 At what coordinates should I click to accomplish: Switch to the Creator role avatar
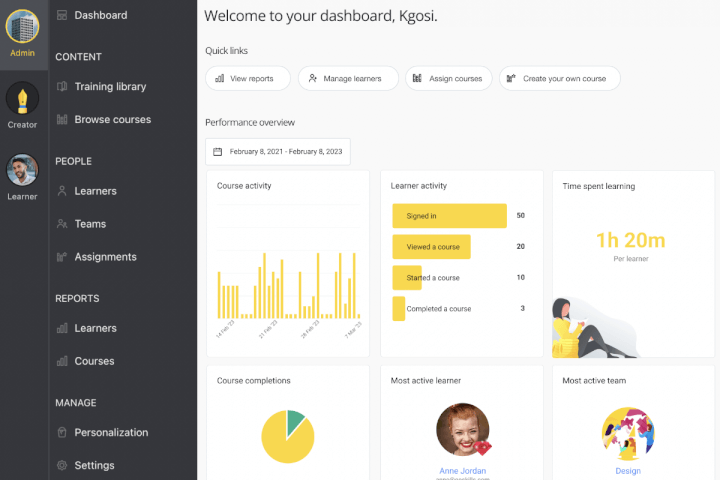(22, 98)
